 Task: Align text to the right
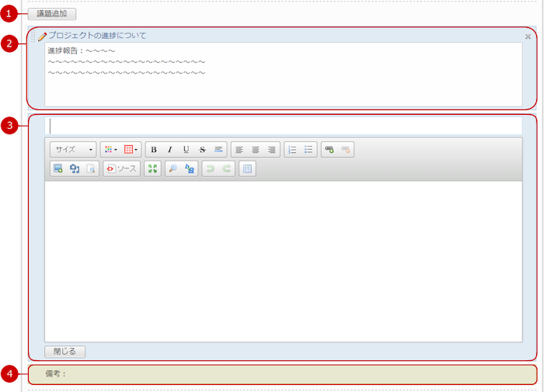coord(271,149)
